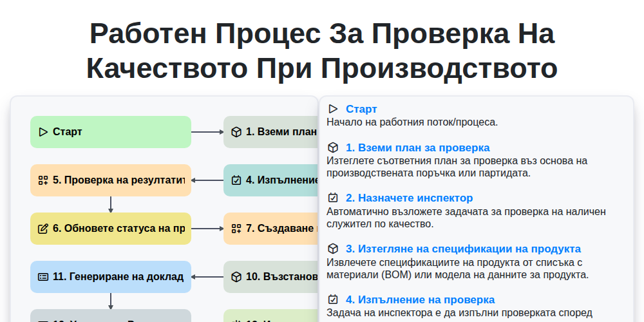Select node 5. Проверка на резултатите
The image size is (644, 322).
pos(111,180)
